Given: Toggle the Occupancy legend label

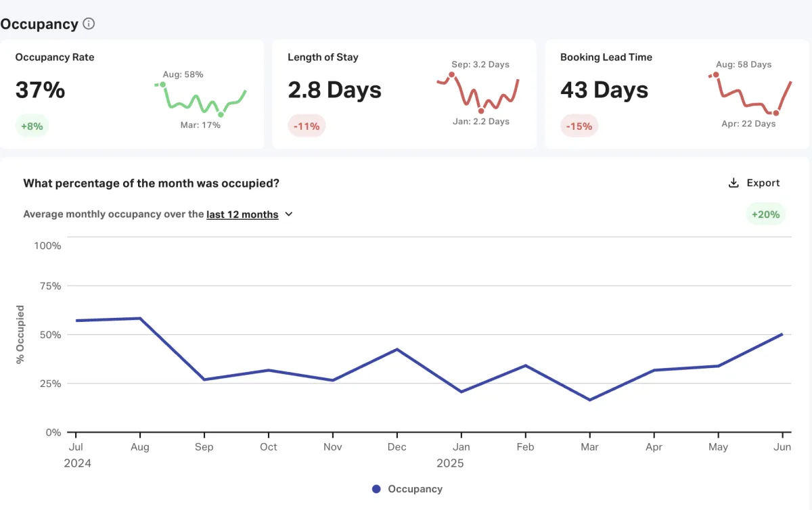Looking at the screenshot, I should pos(415,489).
